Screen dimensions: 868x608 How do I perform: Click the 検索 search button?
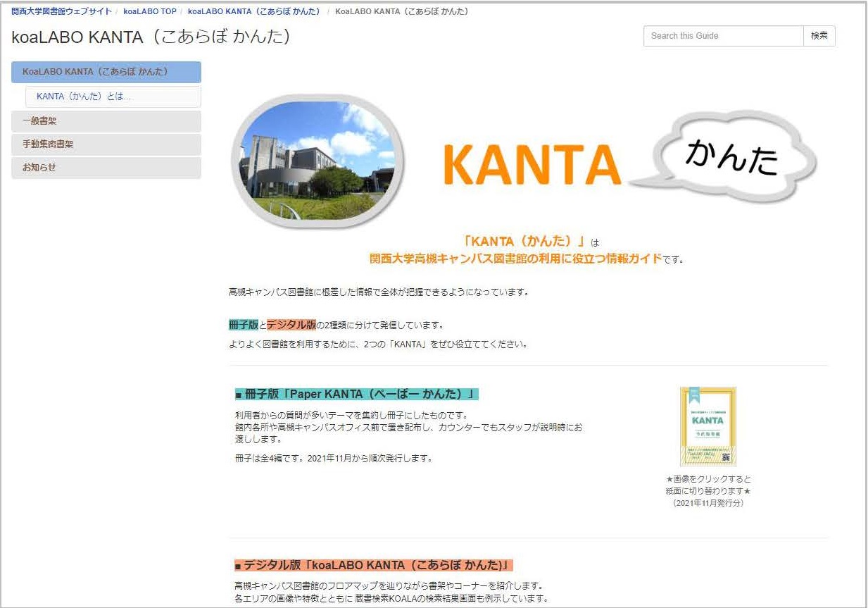click(819, 36)
